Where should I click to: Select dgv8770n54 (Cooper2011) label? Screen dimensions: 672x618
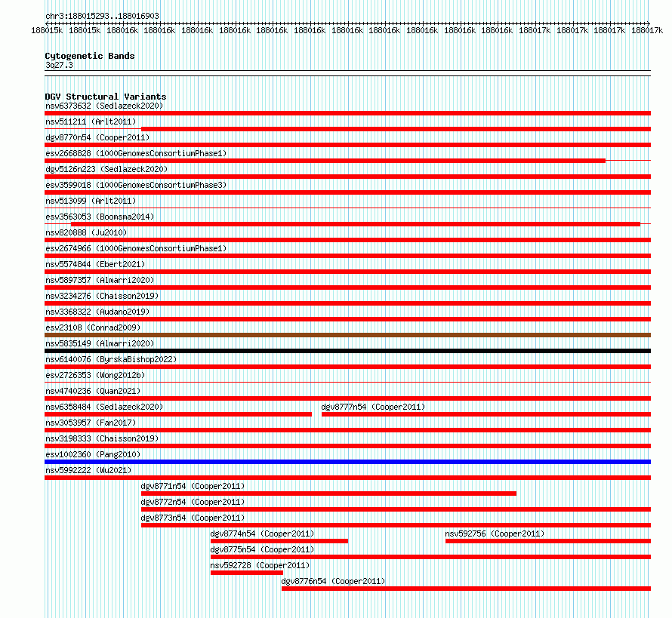[97, 137]
